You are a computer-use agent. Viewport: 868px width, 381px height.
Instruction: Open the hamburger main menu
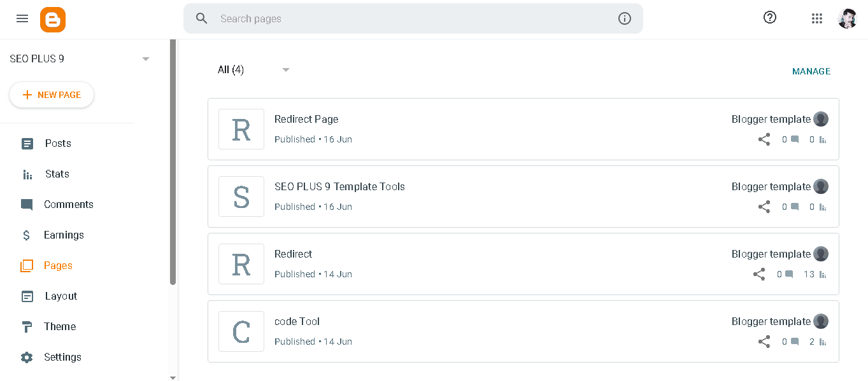[22, 19]
